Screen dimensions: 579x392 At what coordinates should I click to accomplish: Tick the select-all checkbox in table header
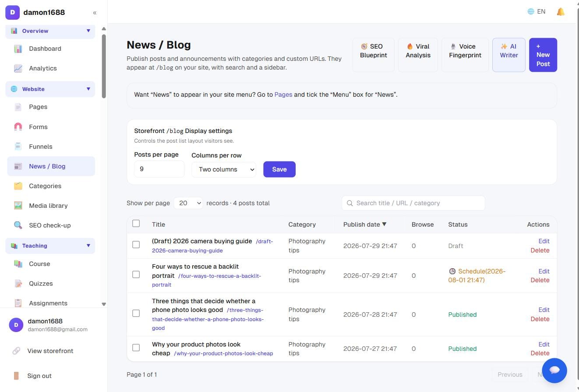pos(136,224)
